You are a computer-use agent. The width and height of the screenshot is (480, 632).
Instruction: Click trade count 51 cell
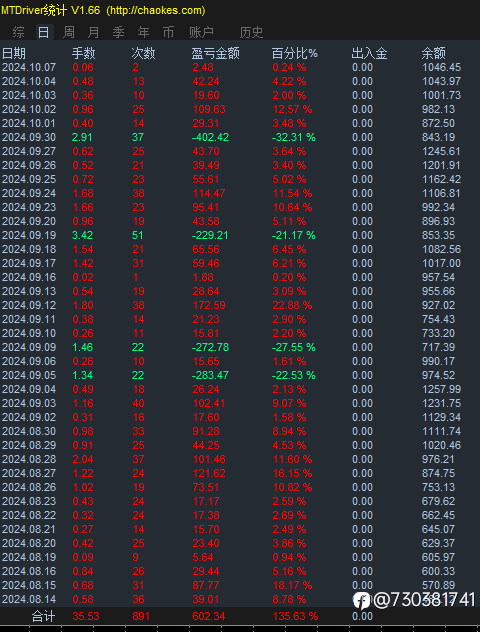click(138, 235)
